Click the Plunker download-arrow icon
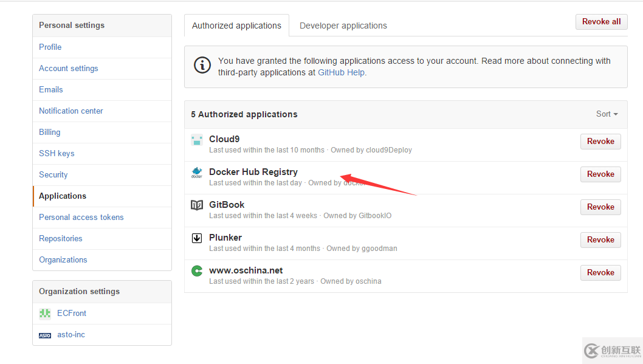 pos(197,238)
